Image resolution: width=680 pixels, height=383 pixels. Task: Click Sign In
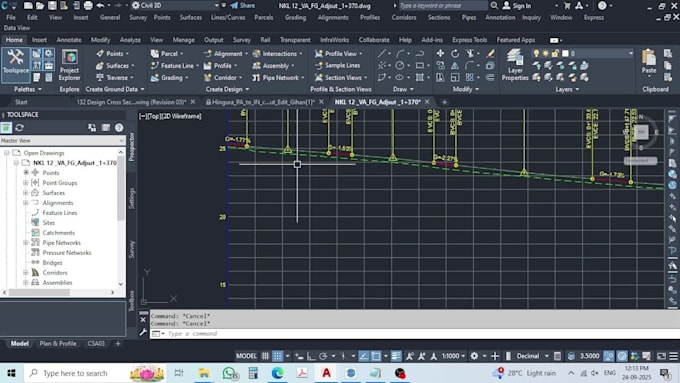pyautogui.click(x=517, y=6)
